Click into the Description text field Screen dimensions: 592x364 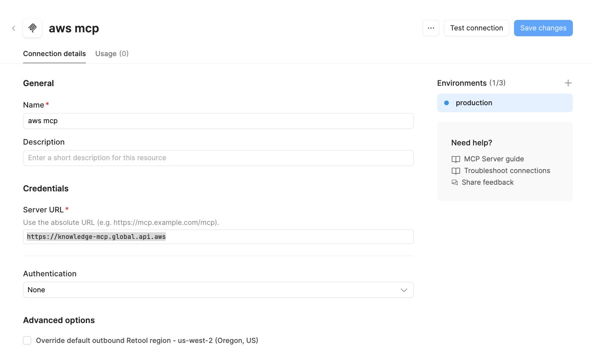pyautogui.click(x=218, y=158)
